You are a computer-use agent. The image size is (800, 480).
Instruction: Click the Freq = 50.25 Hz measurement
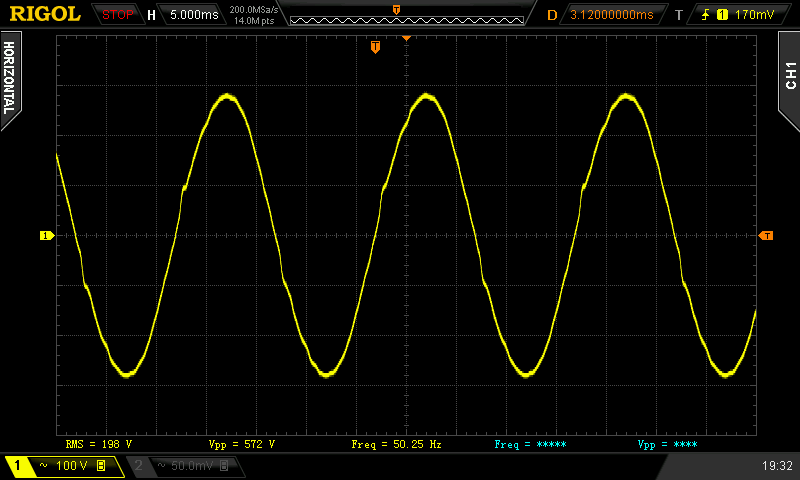click(396, 443)
